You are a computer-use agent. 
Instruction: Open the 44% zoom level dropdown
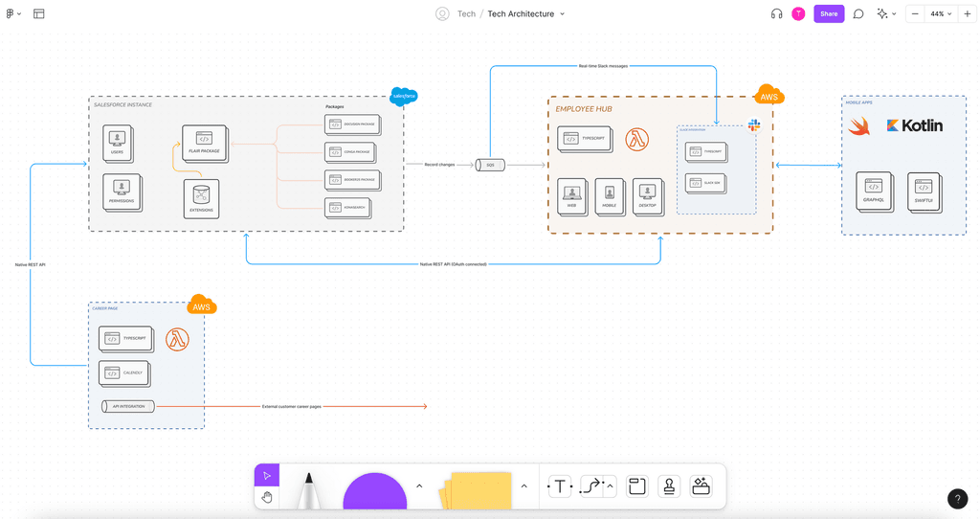(941, 13)
